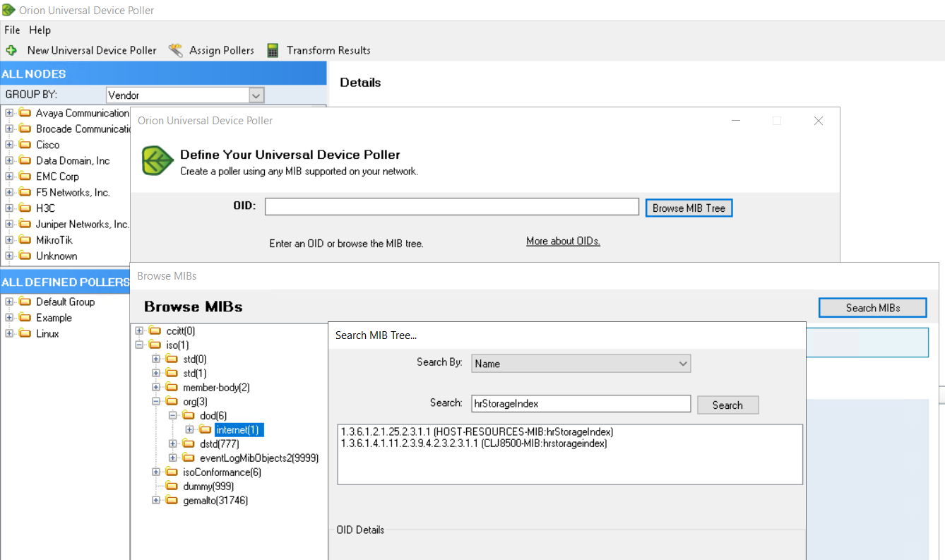Click the gemalto(31746) folder icon
Viewport: 945px width, 560px height.
[172, 500]
